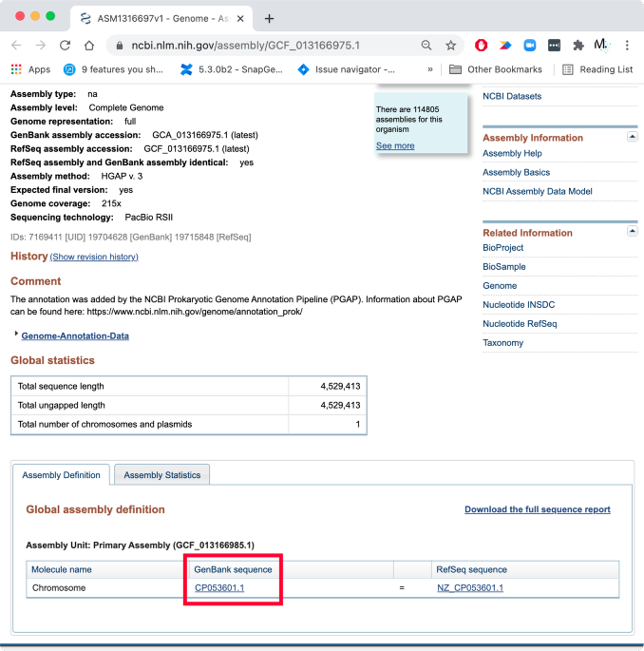
Task: Click the address bar URL field
Action: click(266, 46)
